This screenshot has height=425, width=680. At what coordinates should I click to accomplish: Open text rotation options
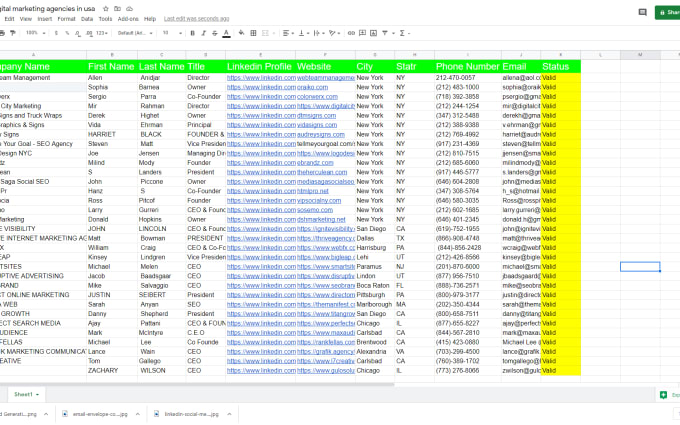tap(332, 33)
